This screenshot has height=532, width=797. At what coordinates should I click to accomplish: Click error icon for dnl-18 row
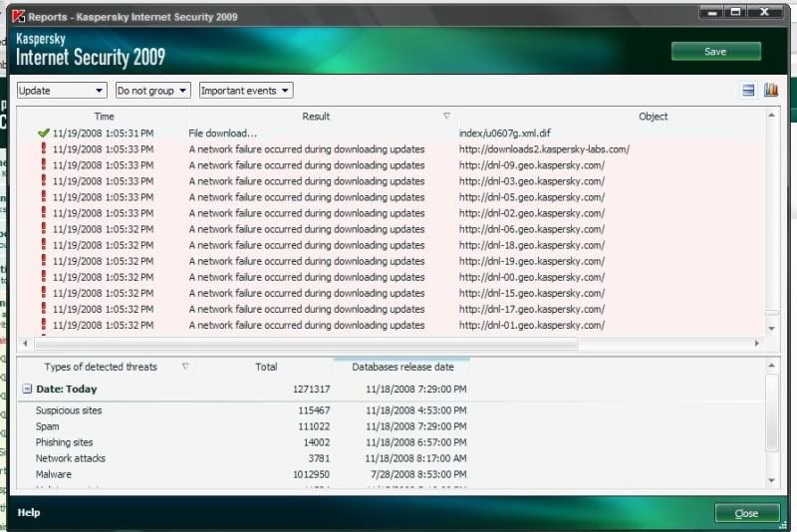(x=44, y=244)
